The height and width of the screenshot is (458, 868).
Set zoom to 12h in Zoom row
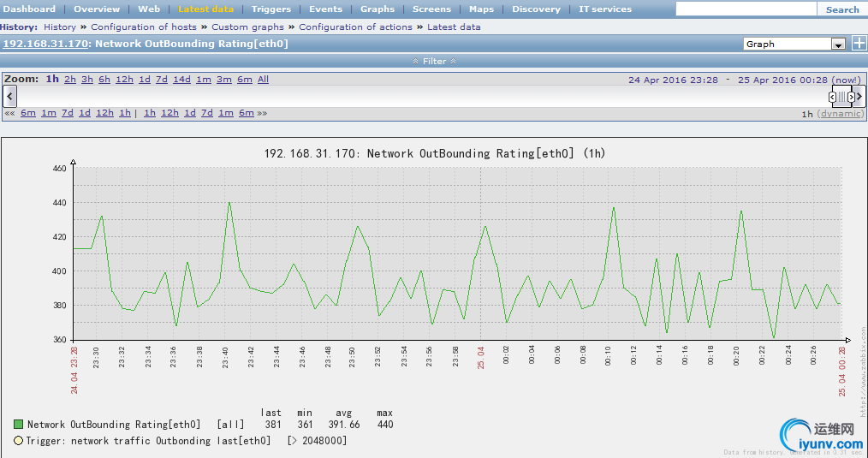pos(124,80)
